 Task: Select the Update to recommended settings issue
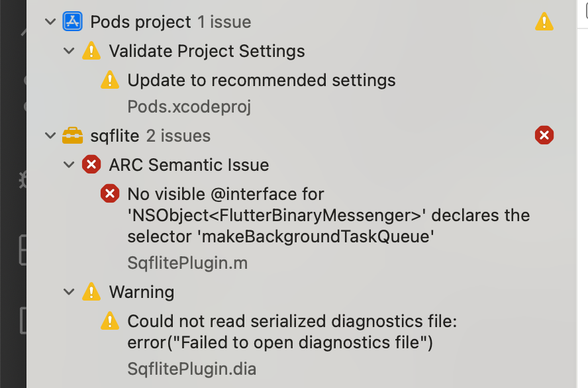pyautogui.click(x=262, y=79)
